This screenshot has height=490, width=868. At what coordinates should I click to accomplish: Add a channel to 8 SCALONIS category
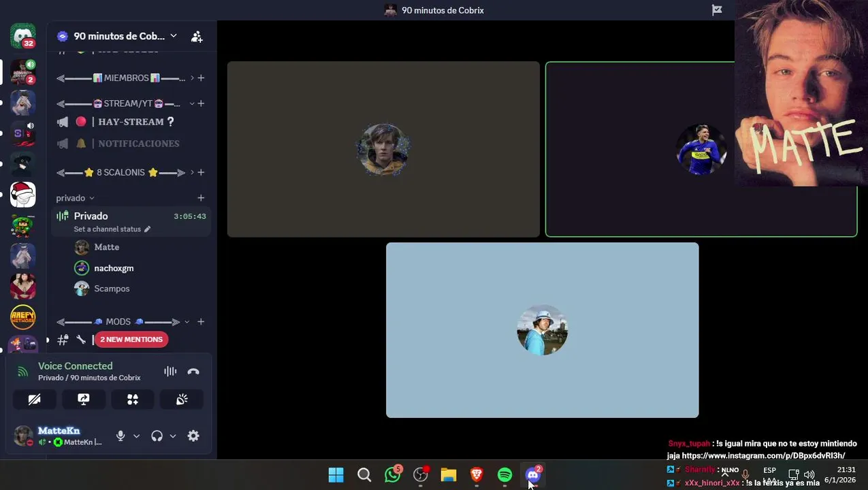pyautogui.click(x=201, y=173)
